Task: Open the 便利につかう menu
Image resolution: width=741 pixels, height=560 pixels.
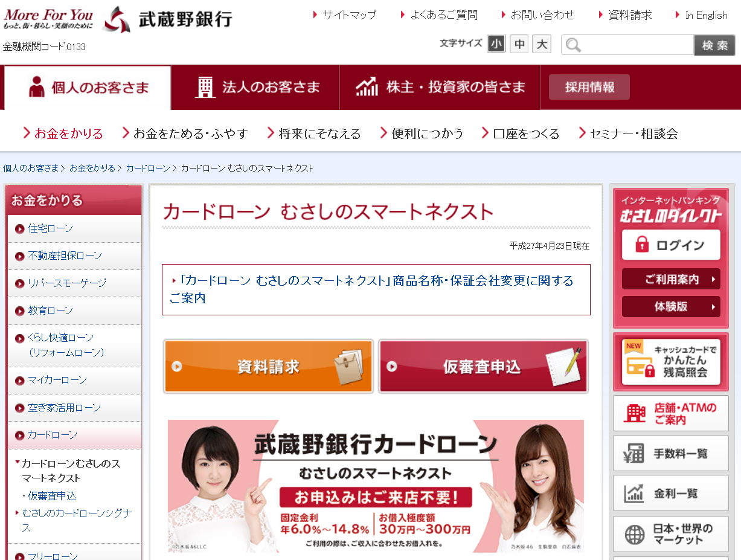Action: pos(422,134)
